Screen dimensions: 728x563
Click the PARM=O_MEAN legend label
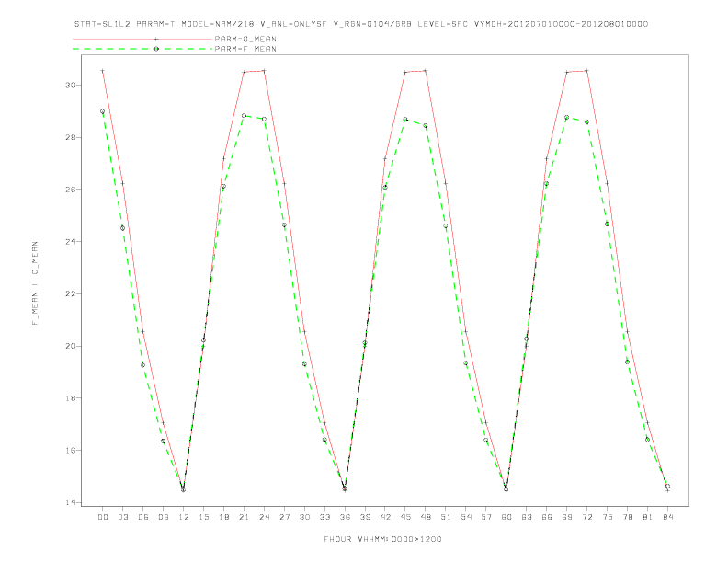245,39
